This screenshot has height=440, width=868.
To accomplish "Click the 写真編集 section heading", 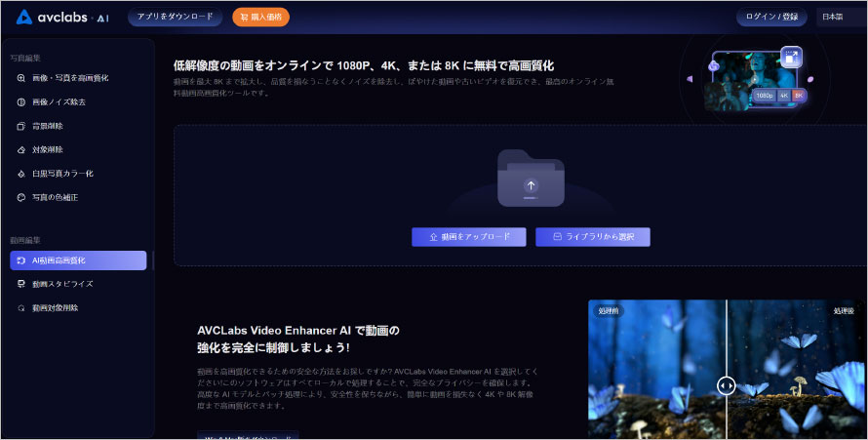I will 25,59.
